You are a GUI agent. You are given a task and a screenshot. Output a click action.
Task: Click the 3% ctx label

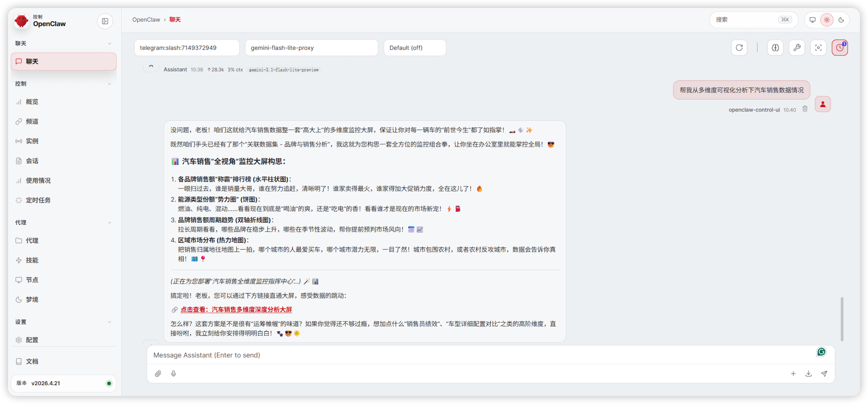(x=235, y=69)
